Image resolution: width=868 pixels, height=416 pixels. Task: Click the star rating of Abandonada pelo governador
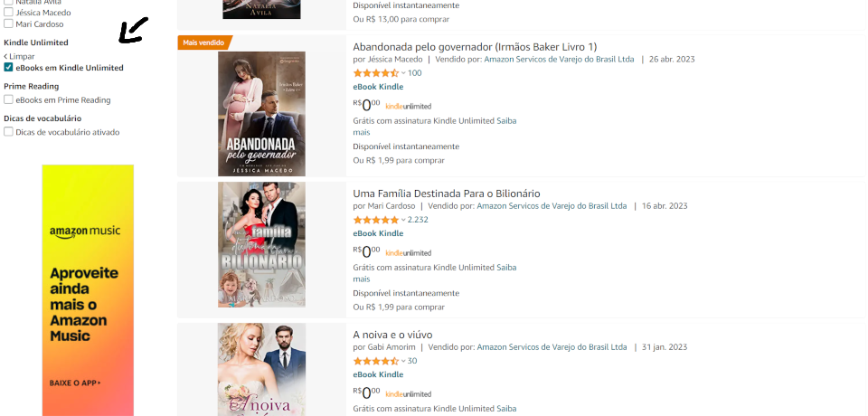[x=375, y=73]
